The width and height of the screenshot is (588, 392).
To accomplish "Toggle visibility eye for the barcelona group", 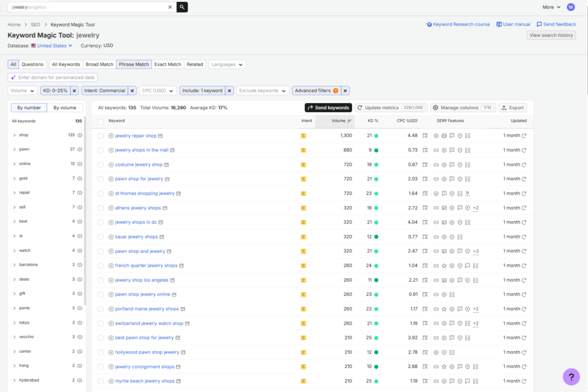I will (x=80, y=265).
